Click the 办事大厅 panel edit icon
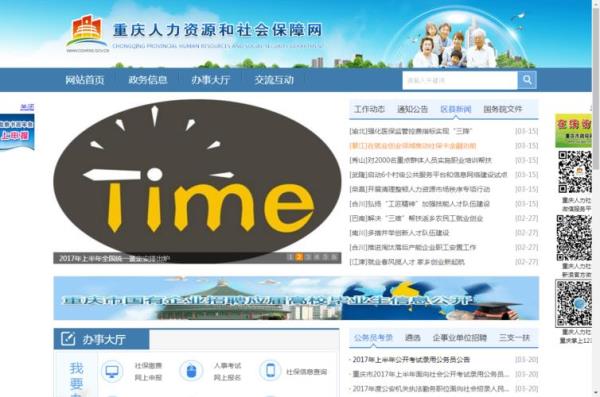The height and width of the screenshot is (397, 600). [68, 339]
